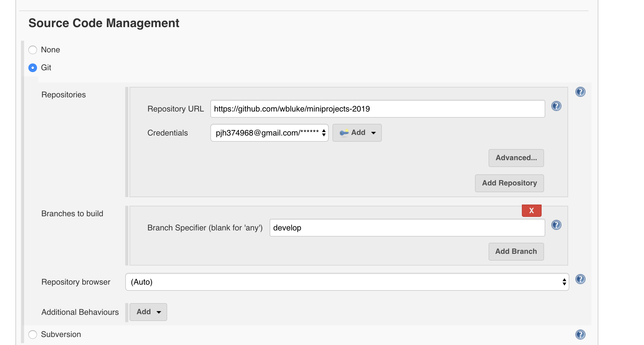
Task: Click the Add Branch button
Action: [x=516, y=252]
